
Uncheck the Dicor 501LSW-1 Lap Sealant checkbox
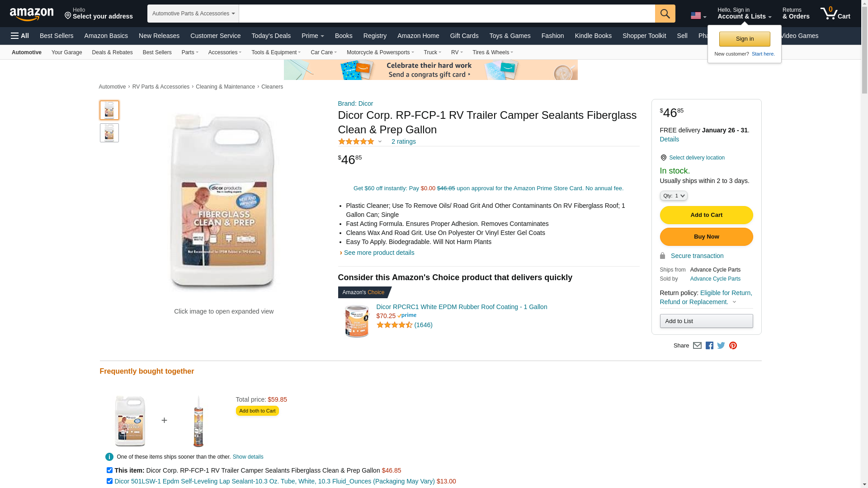tap(109, 481)
